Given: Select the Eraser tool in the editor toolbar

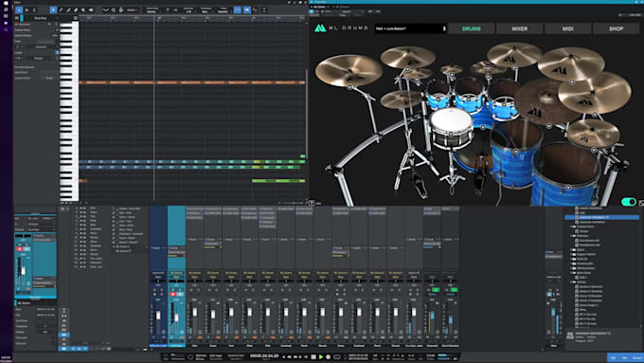Looking at the screenshot, I should 76,9.
